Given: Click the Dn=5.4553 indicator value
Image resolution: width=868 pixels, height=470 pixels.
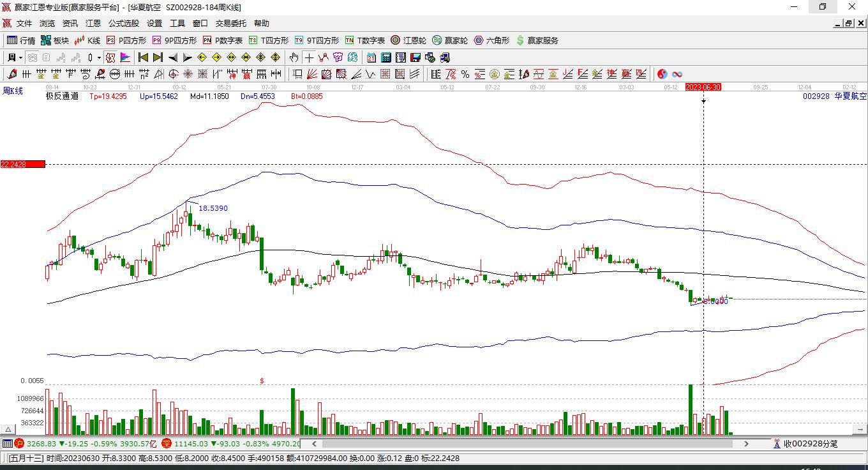Looking at the screenshot, I should click(258, 96).
